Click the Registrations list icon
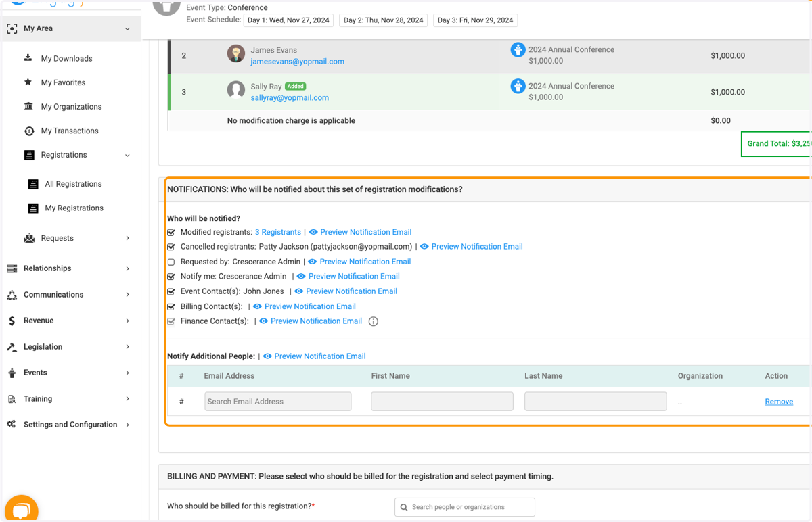This screenshot has height=522, width=812. click(29, 155)
